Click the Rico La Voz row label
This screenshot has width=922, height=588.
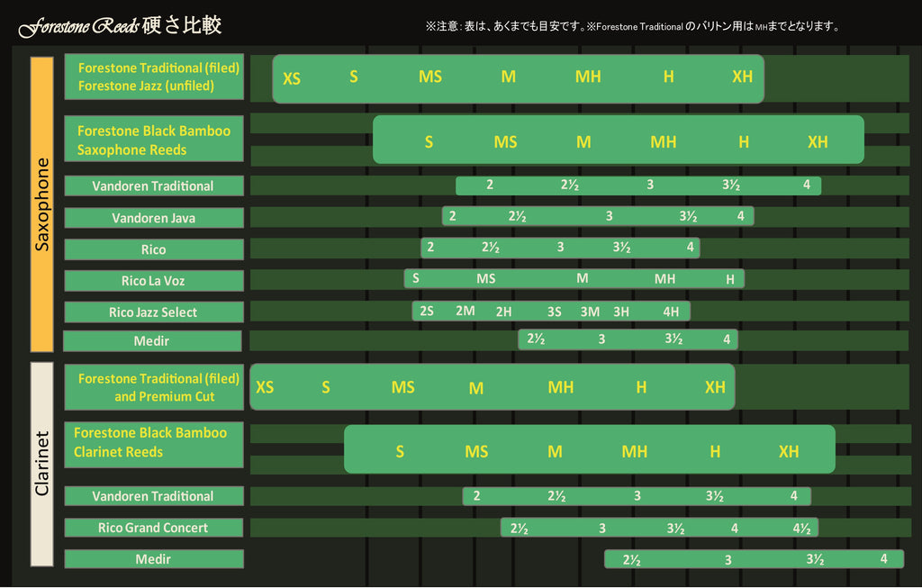point(154,281)
